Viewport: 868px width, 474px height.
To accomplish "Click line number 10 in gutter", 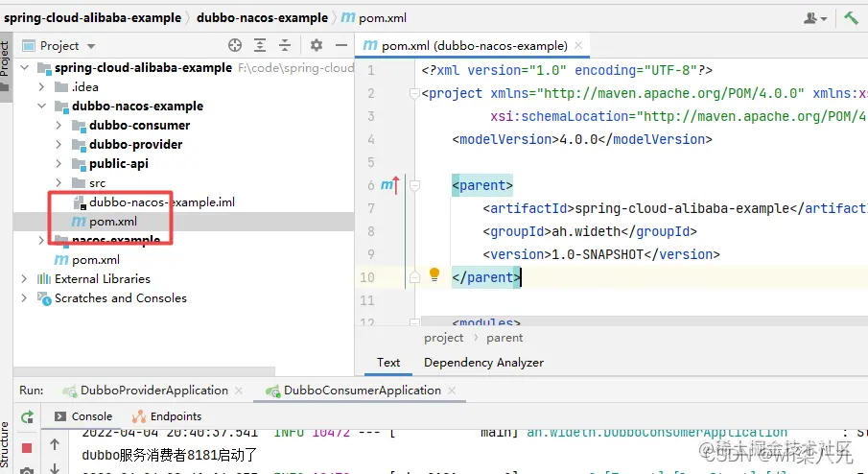I will 367,277.
